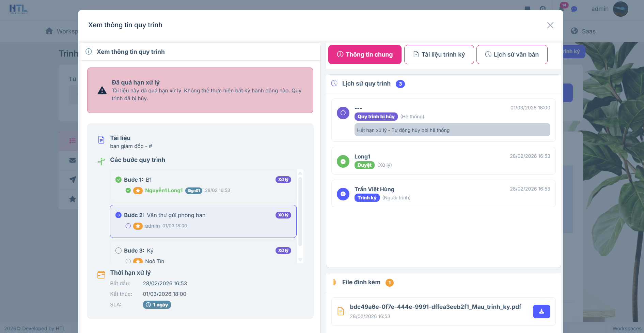
Task: Select the Thông tin chung tab
Action: point(365,55)
